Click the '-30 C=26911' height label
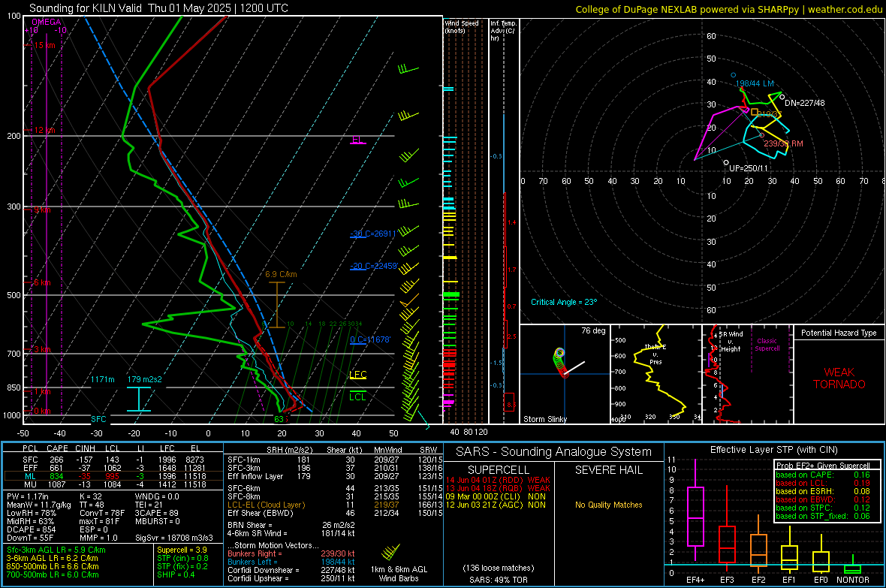The width and height of the screenshot is (886, 588). 373,234
